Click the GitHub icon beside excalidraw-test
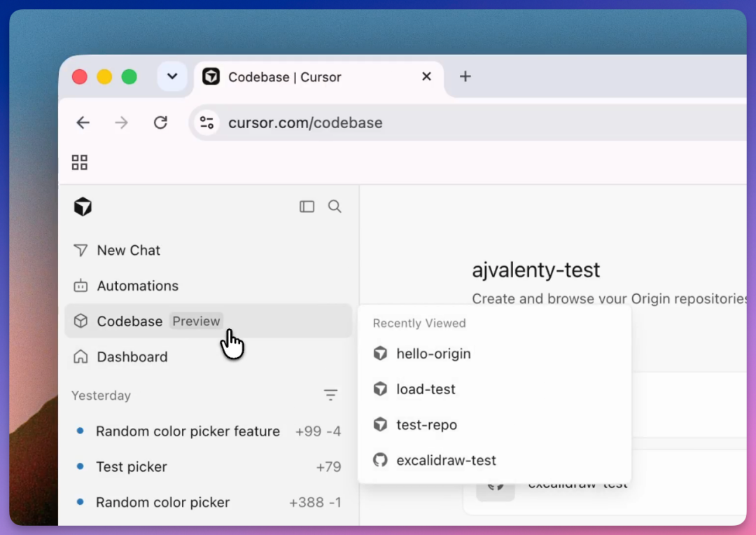 point(380,460)
